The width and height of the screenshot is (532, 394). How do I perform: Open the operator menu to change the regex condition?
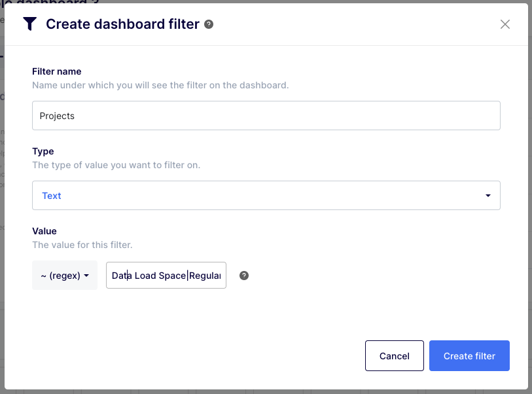(x=64, y=275)
